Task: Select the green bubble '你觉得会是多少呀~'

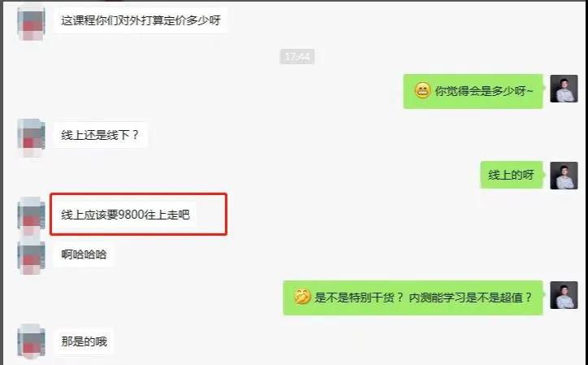Action: pyautogui.click(x=473, y=91)
